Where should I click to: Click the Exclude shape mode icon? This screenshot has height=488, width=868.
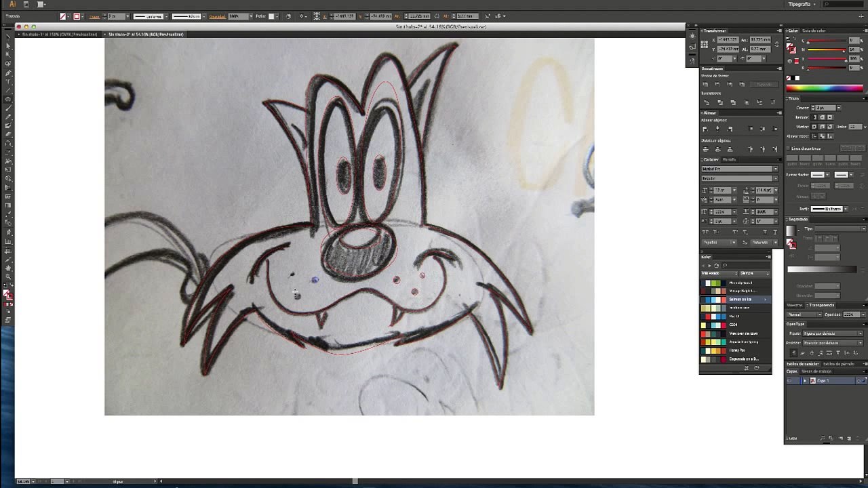tap(742, 84)
